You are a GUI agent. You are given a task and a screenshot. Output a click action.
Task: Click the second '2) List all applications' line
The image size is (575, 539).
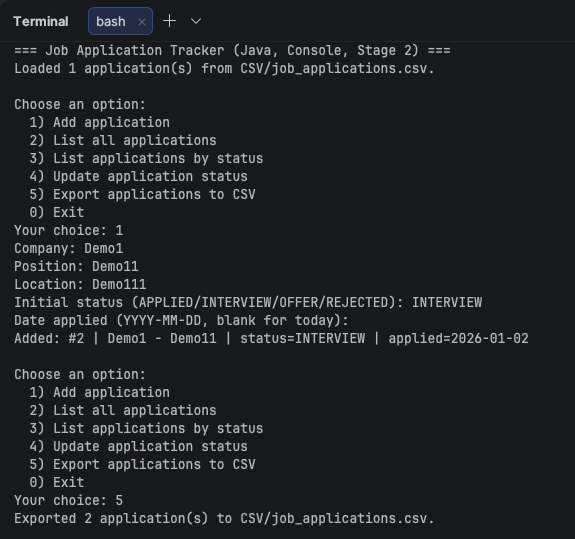[123, 410]
